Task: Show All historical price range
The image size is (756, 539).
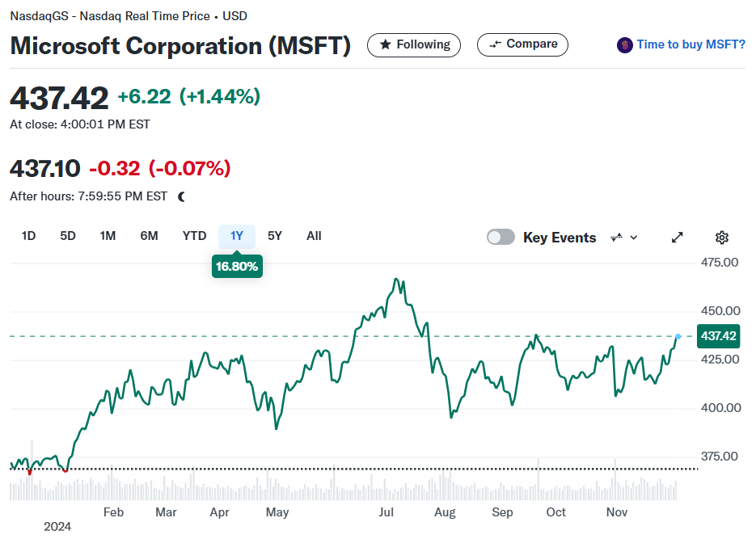Action: coord(314,236)
